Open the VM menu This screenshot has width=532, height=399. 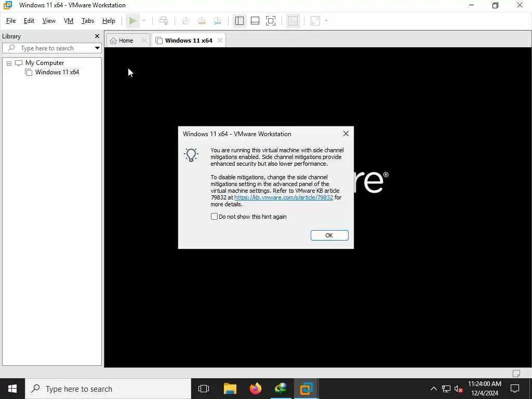69,21
